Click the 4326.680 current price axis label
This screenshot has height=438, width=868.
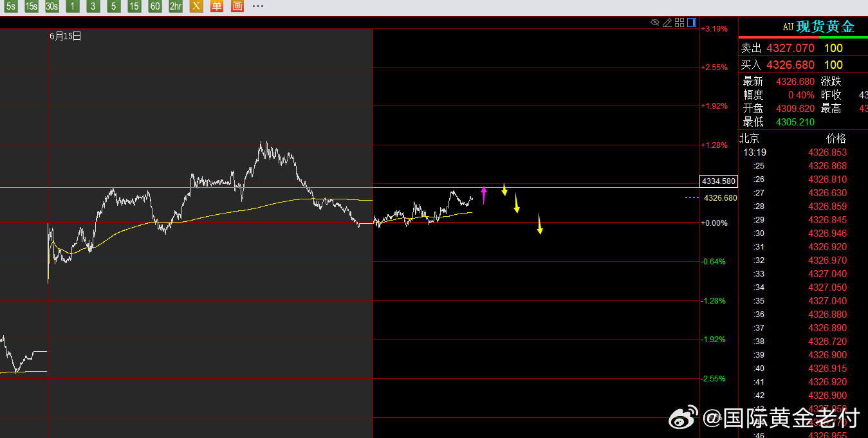[x=721, y=198]
